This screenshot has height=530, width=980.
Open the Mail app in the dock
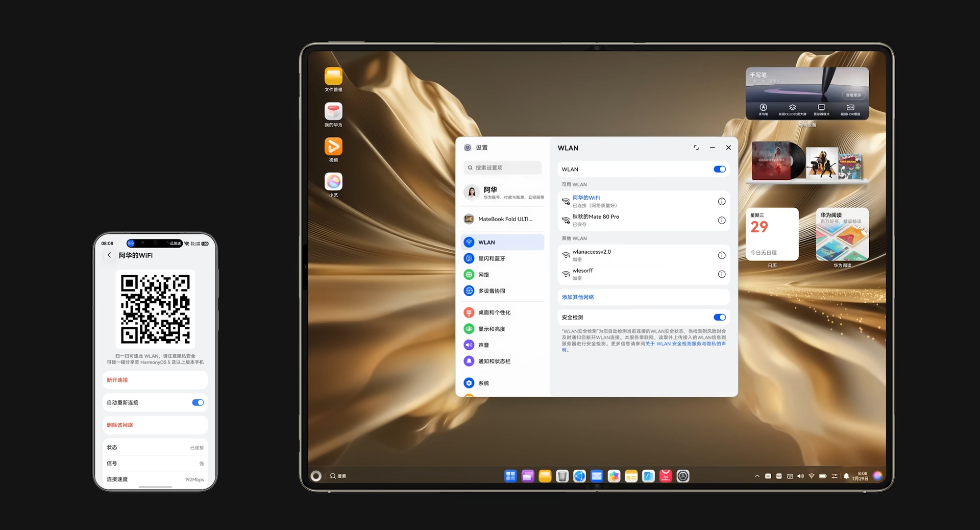click(x=597, y=476)
